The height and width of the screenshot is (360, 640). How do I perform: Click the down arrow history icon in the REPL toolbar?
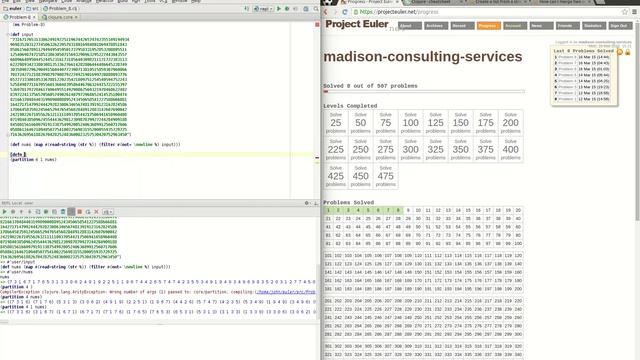[29, 212]
